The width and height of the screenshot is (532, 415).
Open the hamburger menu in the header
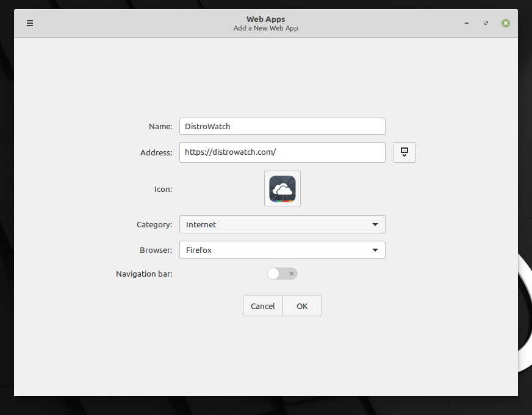pos(30,23)
